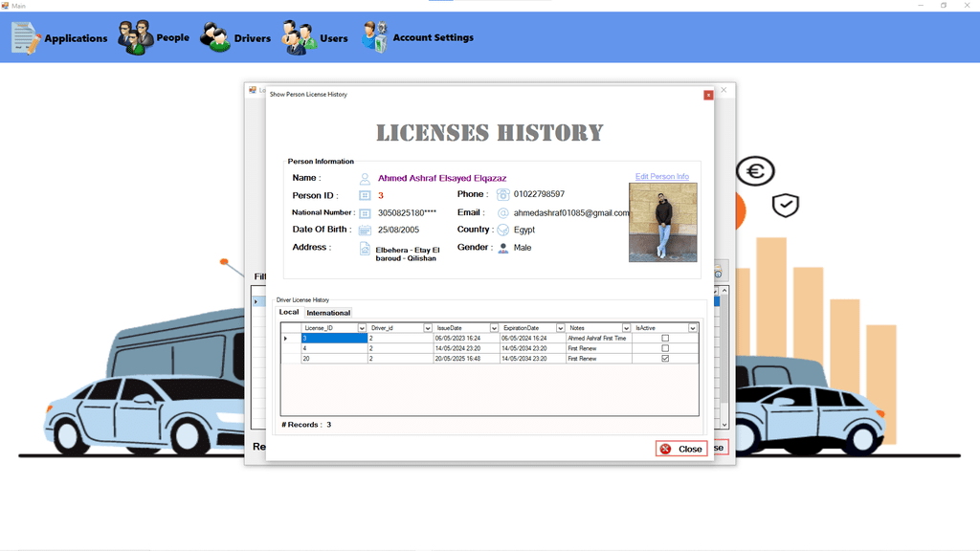
Task: Click the person's photo thumbnail
Action: click(662, 222)
